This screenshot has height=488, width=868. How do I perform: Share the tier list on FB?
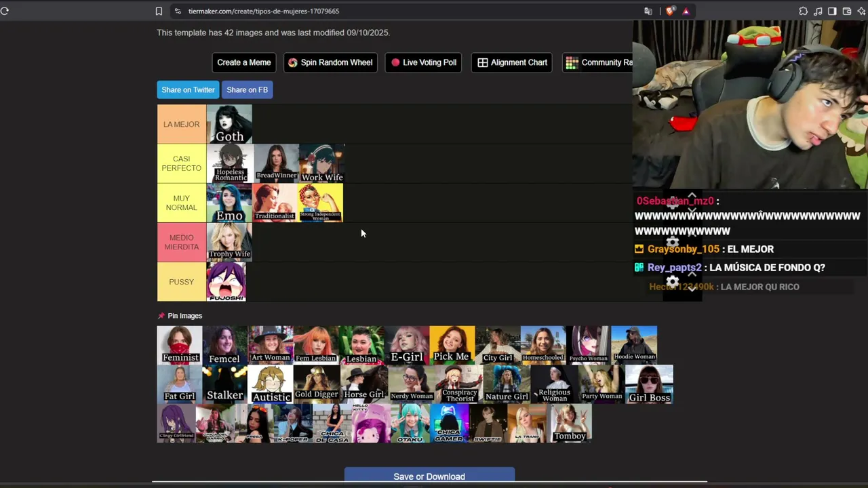coord(248,89)
